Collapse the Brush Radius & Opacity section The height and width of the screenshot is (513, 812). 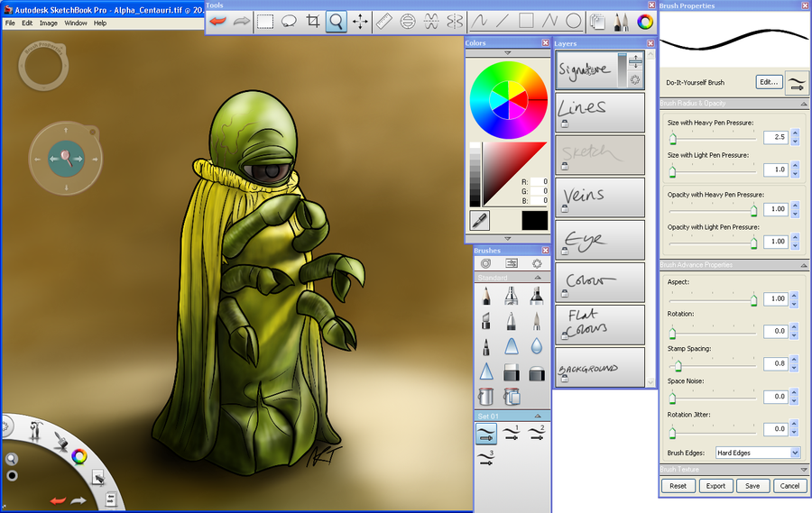click(x=804, y=104)
